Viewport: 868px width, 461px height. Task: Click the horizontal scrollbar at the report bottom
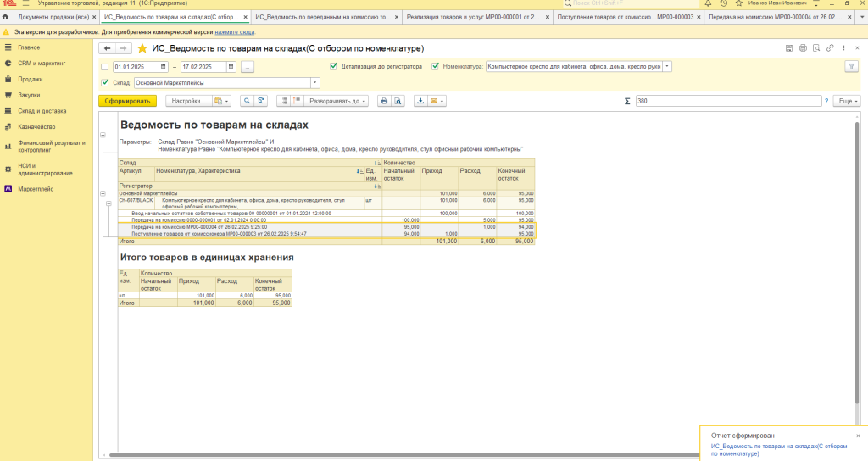coord(404,455)
